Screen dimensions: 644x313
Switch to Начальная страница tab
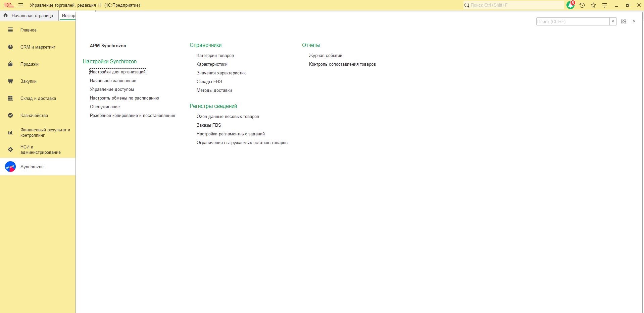[29, 15]
